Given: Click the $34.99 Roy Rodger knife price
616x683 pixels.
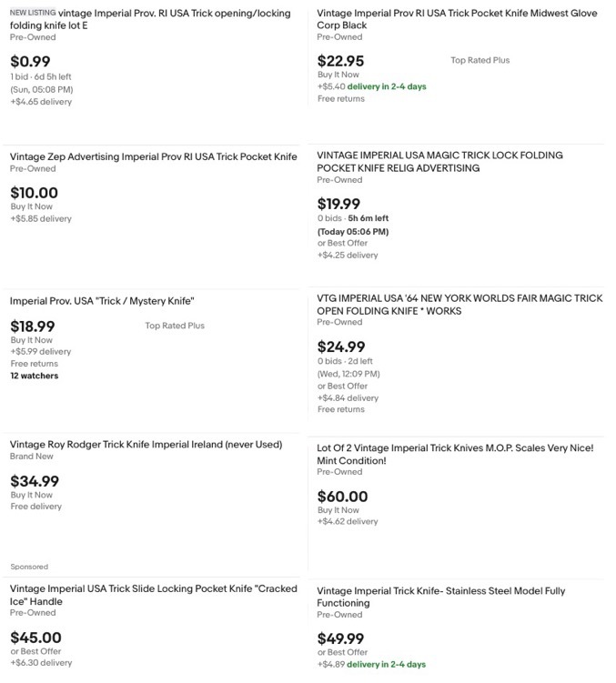Looking at the screenshot, I should [35, 481].
